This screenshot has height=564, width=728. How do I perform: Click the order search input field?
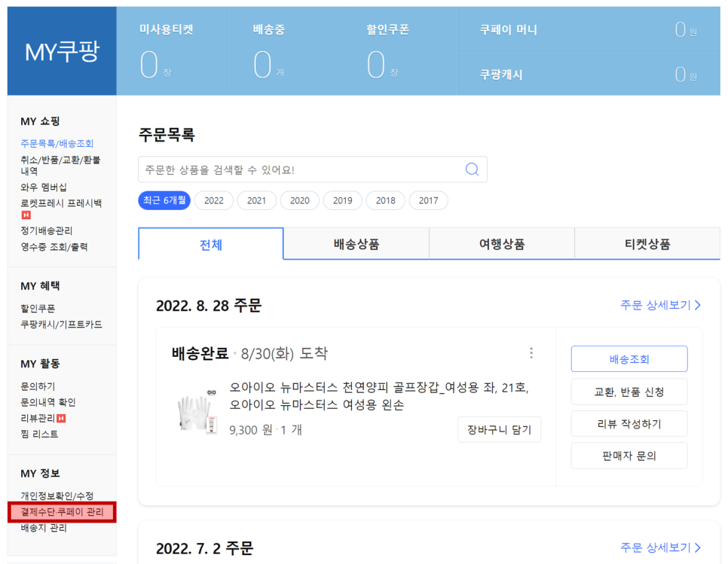coord(313,169)
